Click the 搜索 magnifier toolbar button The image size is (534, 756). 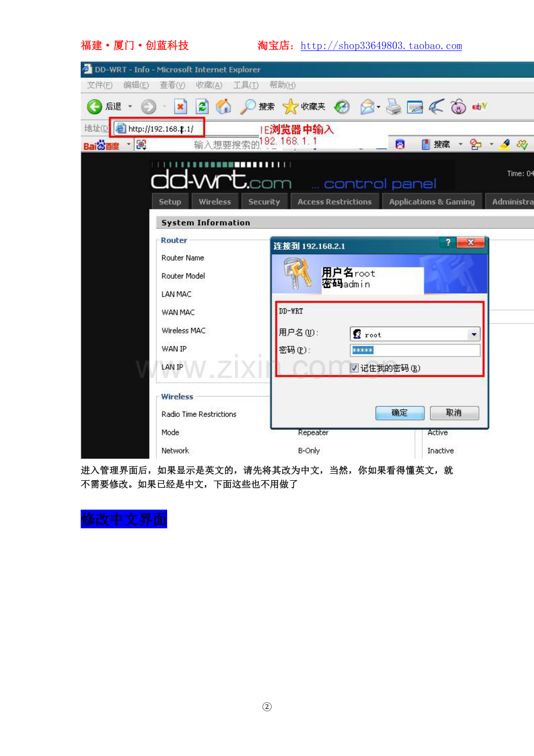pos(258,106)
